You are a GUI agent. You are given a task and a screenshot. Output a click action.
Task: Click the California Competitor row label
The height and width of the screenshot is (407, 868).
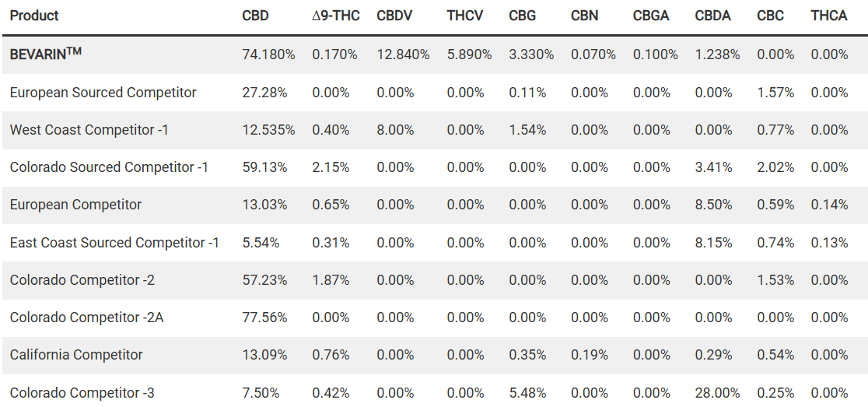coord(76,355)
